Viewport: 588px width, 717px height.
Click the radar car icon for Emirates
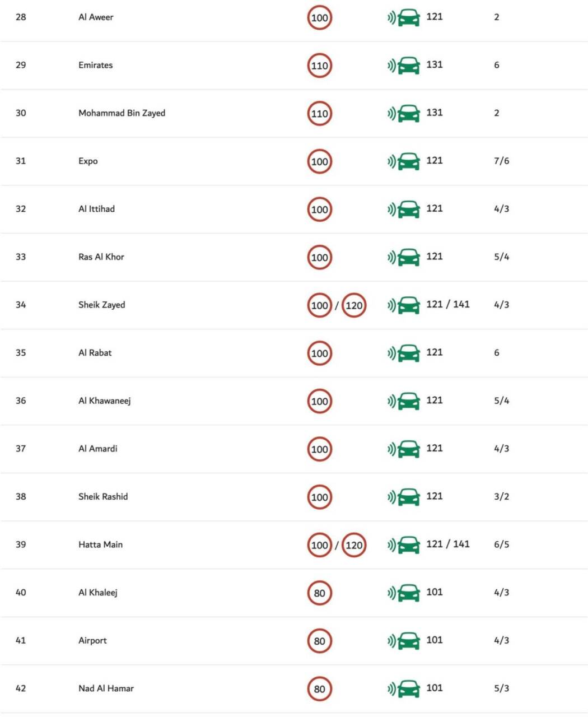tap(403, 66)
